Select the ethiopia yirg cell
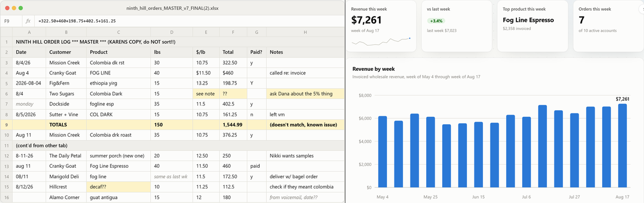Image resolution: width=644 pixels, height=203 pixels. coord(119,83)
